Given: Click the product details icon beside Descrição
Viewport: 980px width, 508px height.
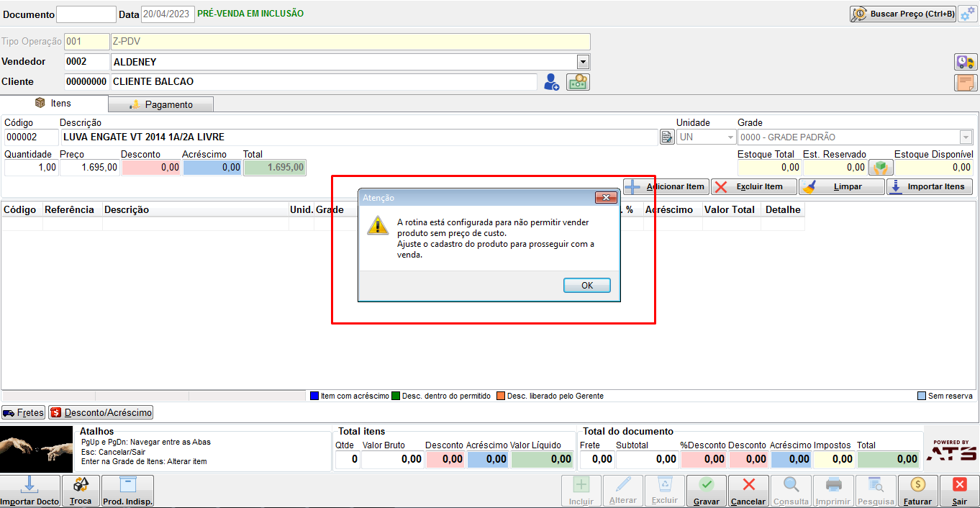Looking at the screenshot, I should [x=667, y=137].
